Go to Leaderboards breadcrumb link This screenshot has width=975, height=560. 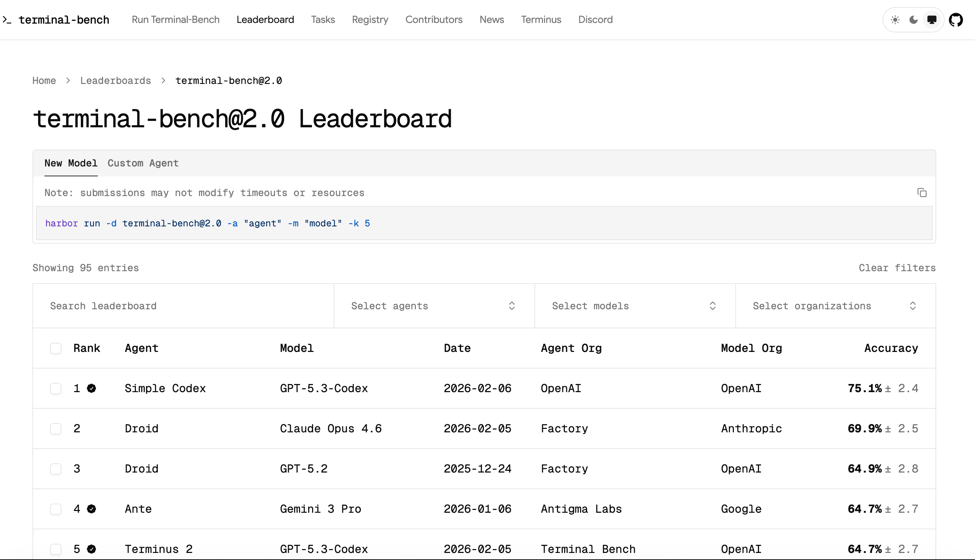point(115,81)
